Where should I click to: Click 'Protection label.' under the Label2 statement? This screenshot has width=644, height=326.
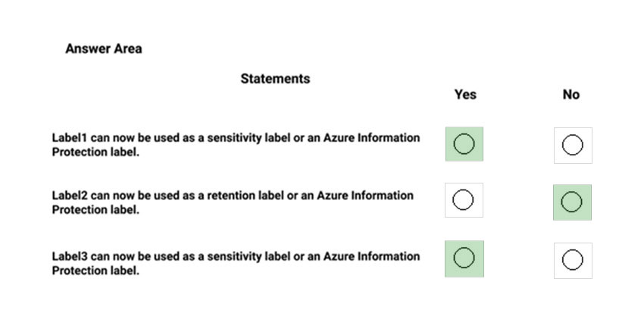[x=95, y=210]
